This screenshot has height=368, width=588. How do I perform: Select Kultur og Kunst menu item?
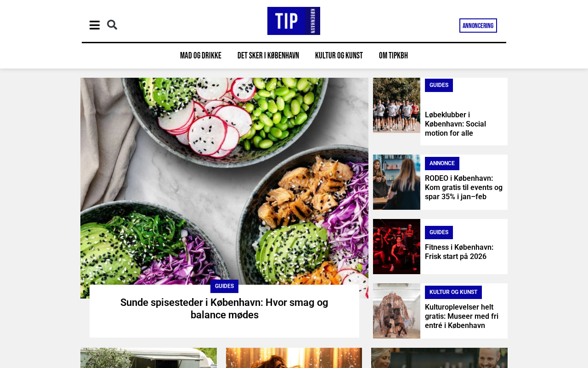tap(339, 56)
